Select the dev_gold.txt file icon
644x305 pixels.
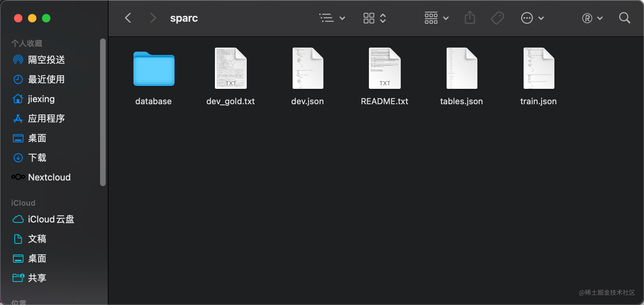231,68
